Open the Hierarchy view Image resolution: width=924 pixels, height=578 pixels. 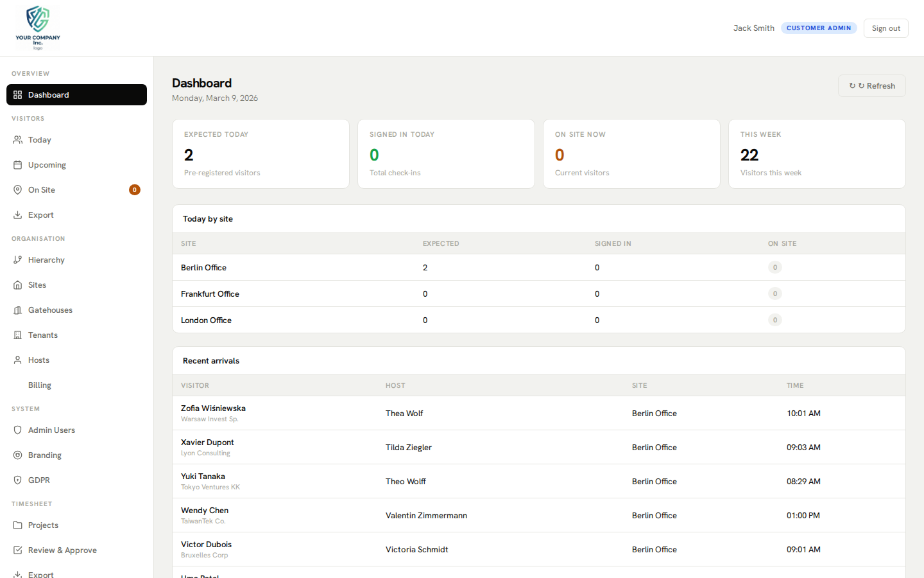(x=46, y=259)
